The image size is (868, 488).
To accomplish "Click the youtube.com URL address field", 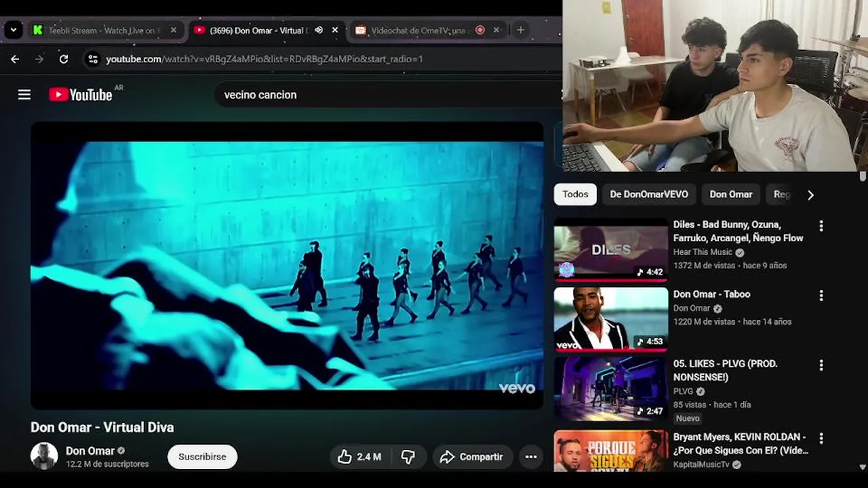I will pyautogui.click(x=264, y=59).
